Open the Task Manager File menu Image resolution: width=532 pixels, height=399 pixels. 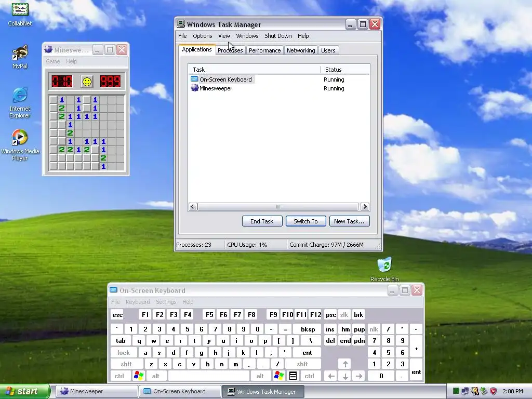[x=182, y=36]
